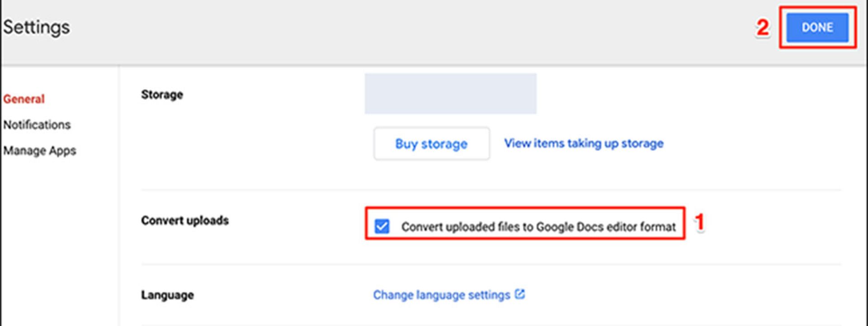Click the storage usage bar
868x326 pixels.
(450, 94)
